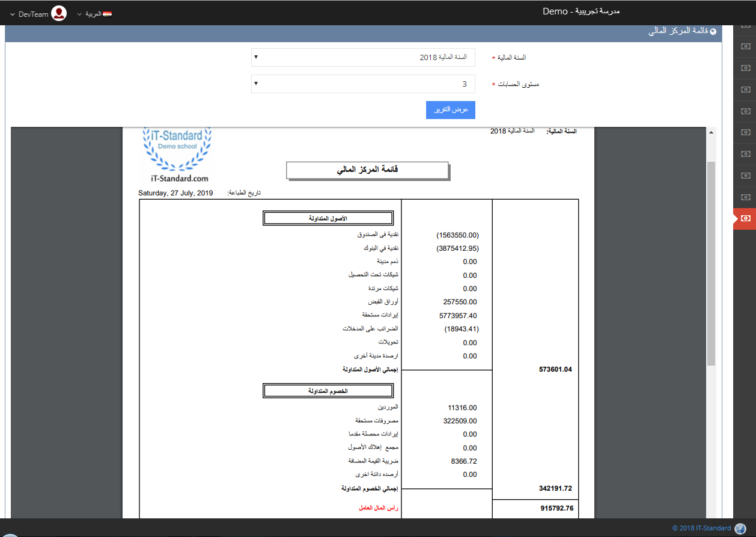
Task: Open the DevTeam user menu
Action: (x=34, y=14)
